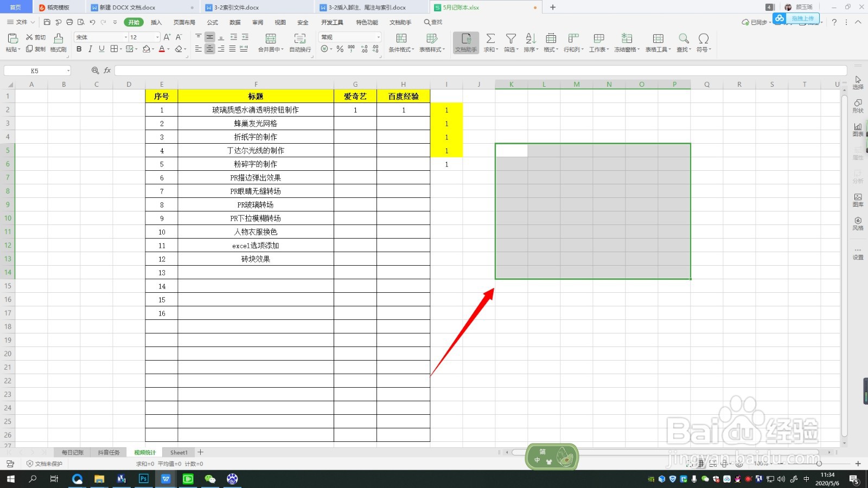
Task: Add a new worksheet with the plus button
Action: 200,452
